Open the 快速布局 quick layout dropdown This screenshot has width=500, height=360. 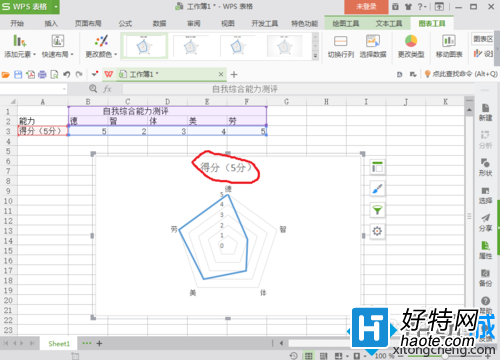[57, 46]
